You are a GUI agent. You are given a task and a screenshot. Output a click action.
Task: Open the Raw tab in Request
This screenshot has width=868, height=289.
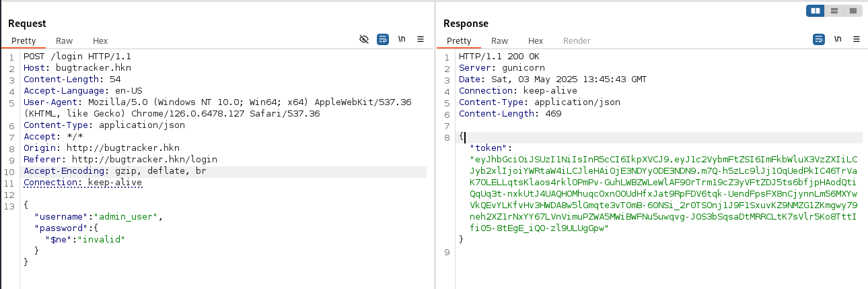[x=64, y=41]
